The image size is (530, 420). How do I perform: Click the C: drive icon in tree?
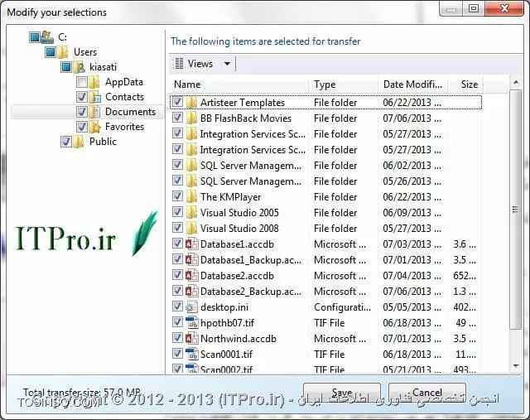click(x=47, y=36)
